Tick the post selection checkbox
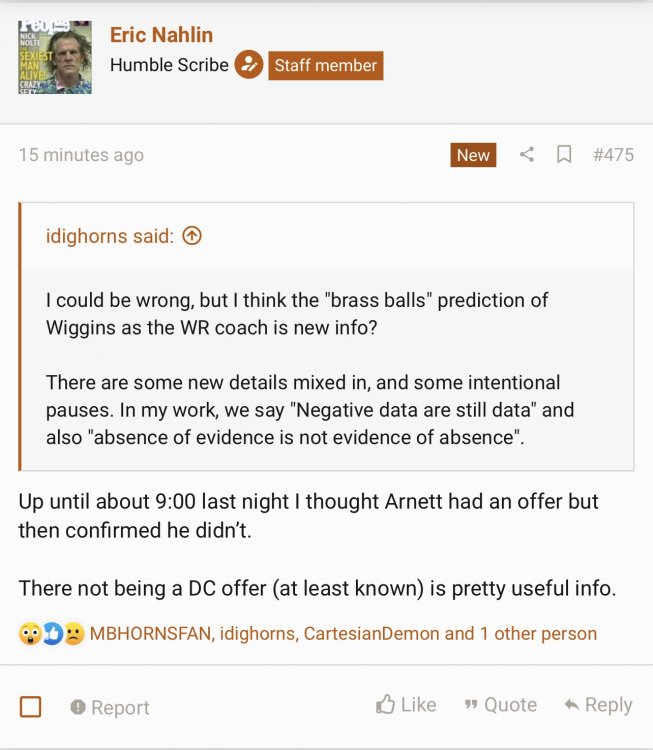This screenshot has height=750, width=653. (31, 707)
